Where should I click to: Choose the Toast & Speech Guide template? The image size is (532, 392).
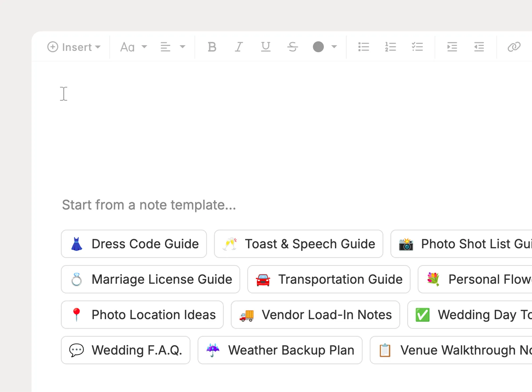point(299,244)
